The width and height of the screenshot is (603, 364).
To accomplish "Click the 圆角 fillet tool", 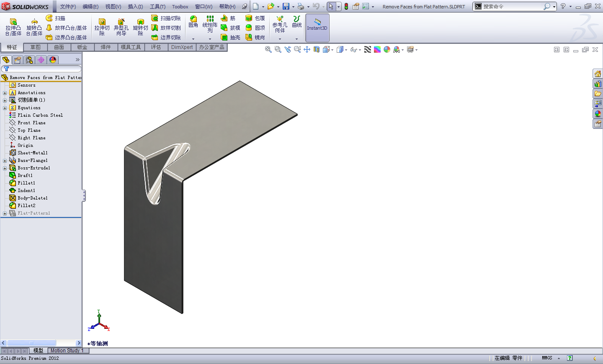I will click(x=193, y=22).
